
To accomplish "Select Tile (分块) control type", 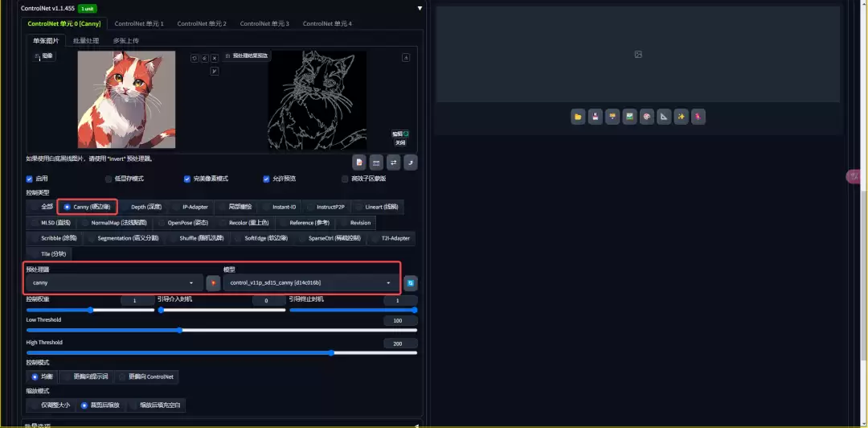I will (x=49, y=254).
